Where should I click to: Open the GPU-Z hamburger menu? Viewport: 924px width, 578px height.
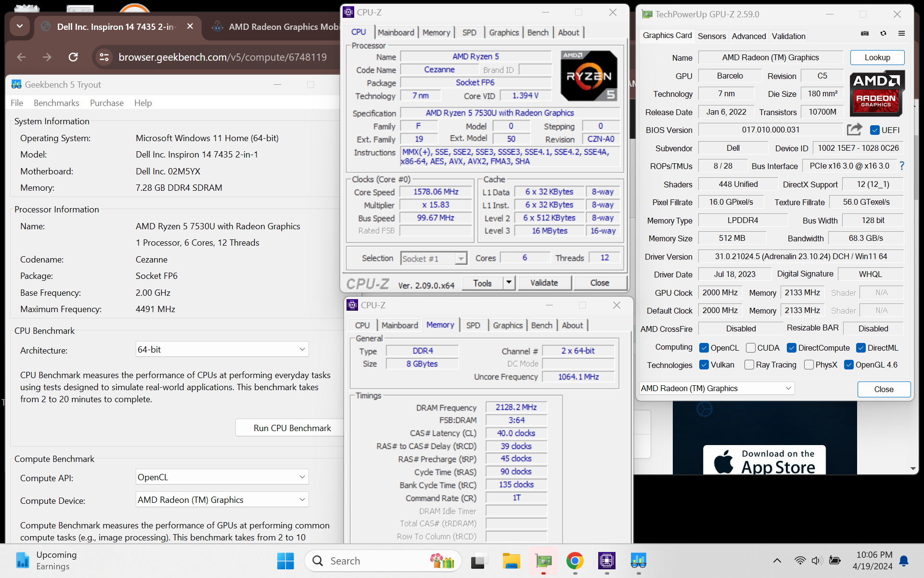[x=901, y=34]
